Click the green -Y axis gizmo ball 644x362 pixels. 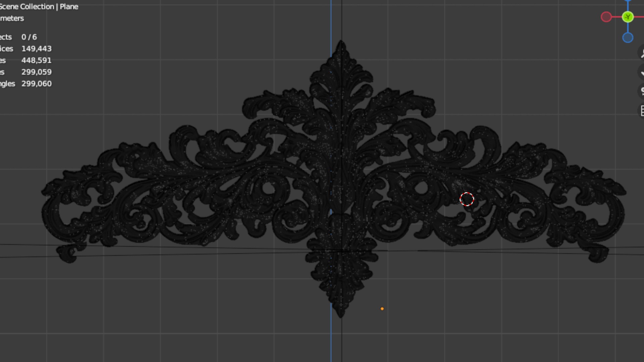tap(628, 17)
